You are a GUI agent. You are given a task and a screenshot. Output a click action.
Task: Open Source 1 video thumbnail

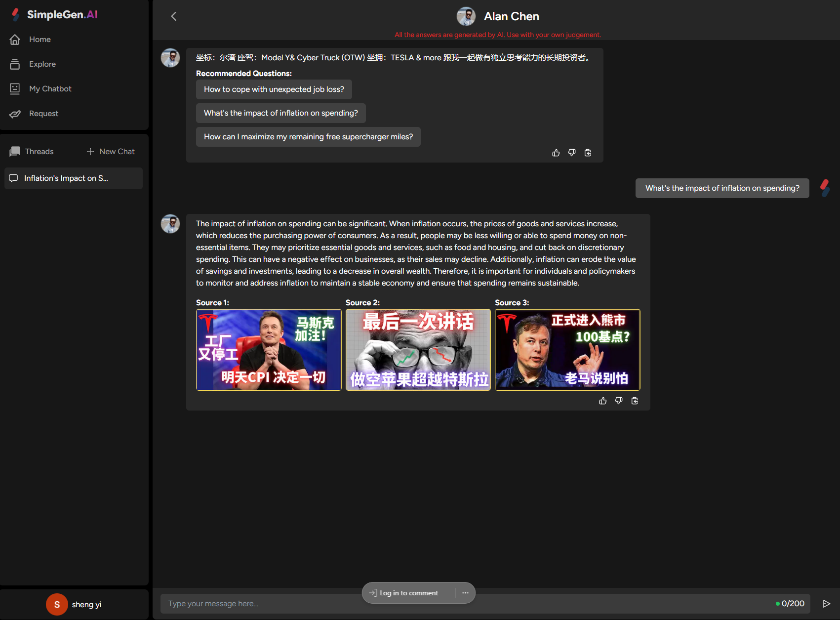click(269, 350)
